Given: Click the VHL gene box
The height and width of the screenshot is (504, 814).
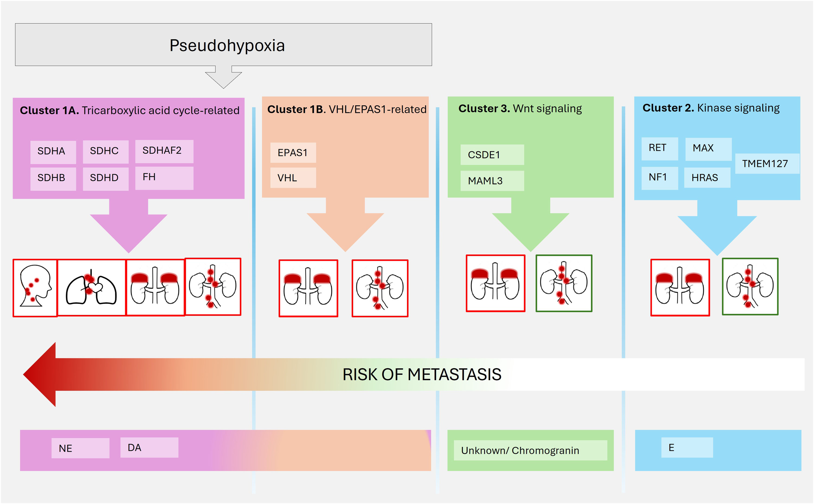Looking at the screenshot, I should click(x=293, y=178).
